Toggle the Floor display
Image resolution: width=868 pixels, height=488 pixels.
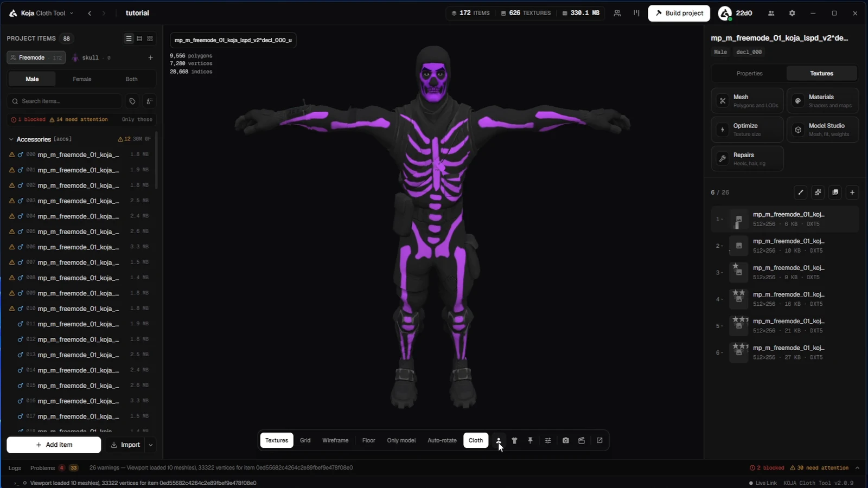pos(369,440)
